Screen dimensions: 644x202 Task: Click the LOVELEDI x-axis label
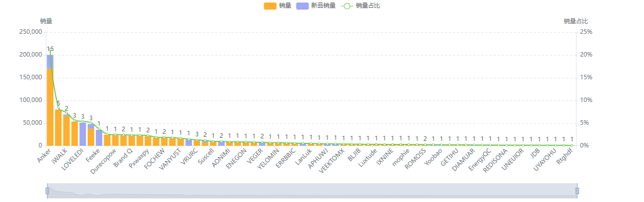(x=74, y=161)
